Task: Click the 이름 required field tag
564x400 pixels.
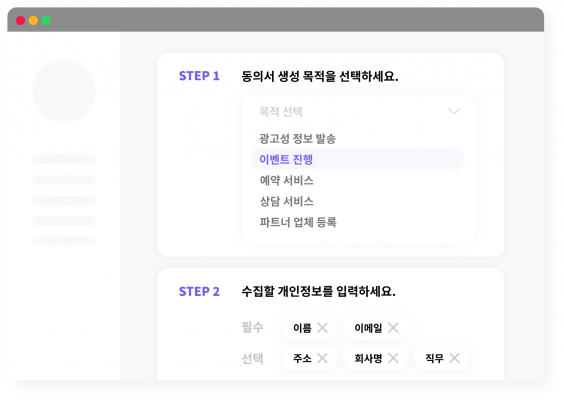Action: 310,328
